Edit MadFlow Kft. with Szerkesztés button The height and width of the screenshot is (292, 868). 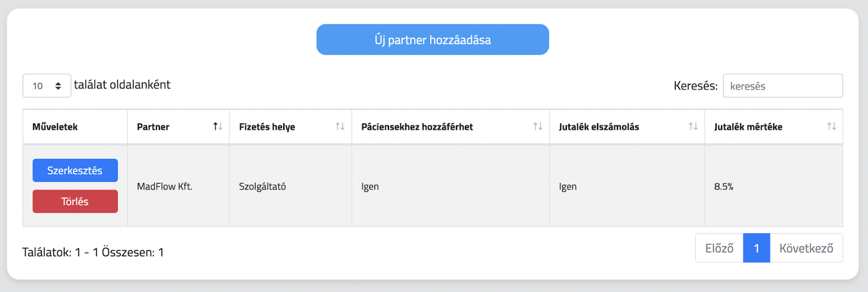(x=75, y=170)
